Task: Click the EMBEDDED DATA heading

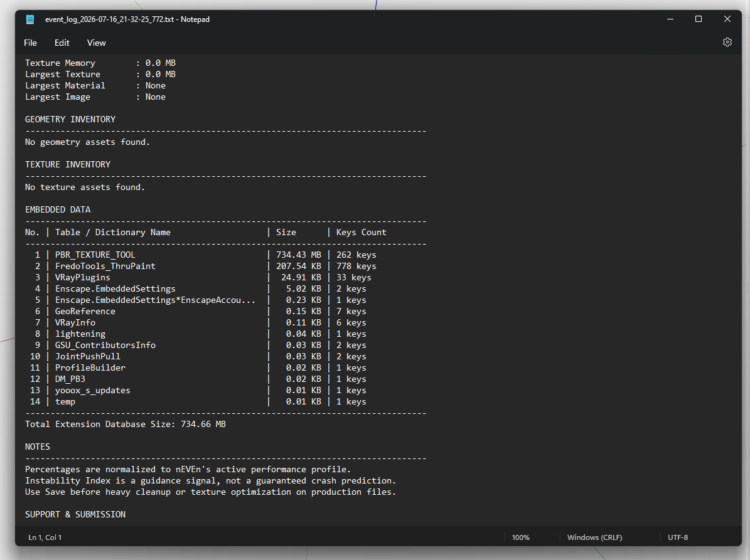Action: point(58,209)
